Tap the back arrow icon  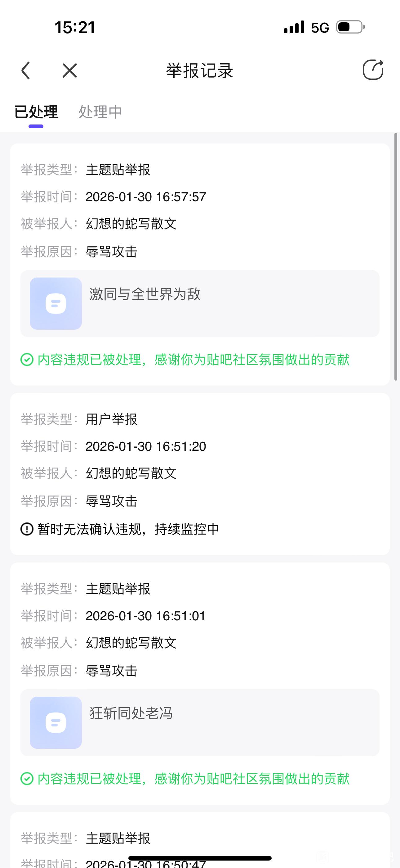click(26, 70)
